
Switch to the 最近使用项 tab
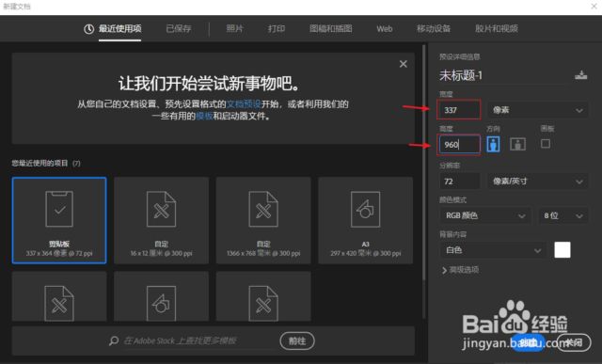119,29
